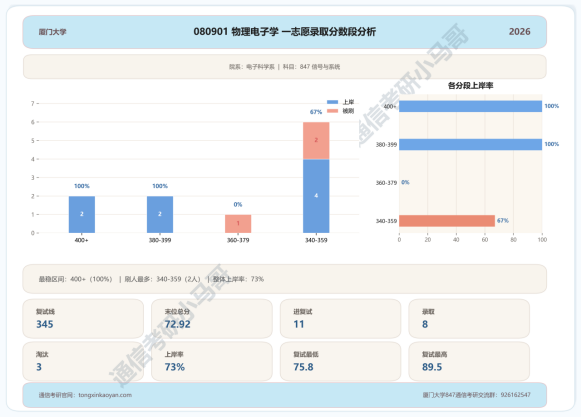Click the salmon 340-359 segment labeled 2

tap(316, 141)
